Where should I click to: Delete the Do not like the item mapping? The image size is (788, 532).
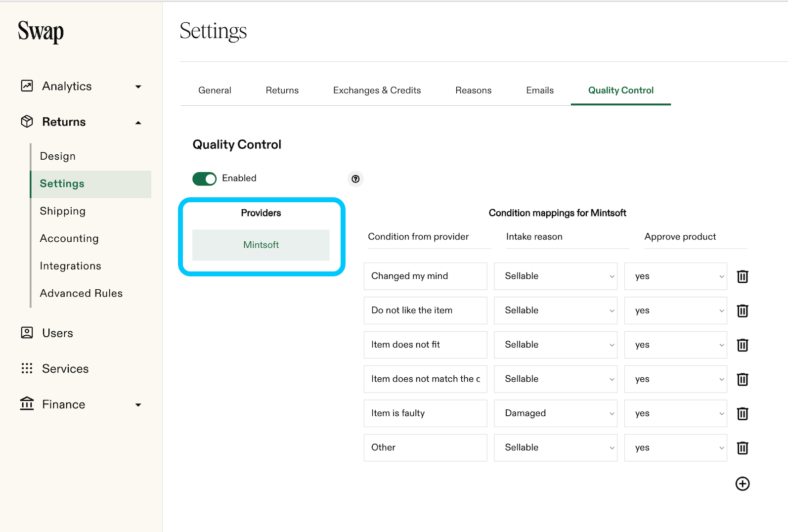click(743, 310)
